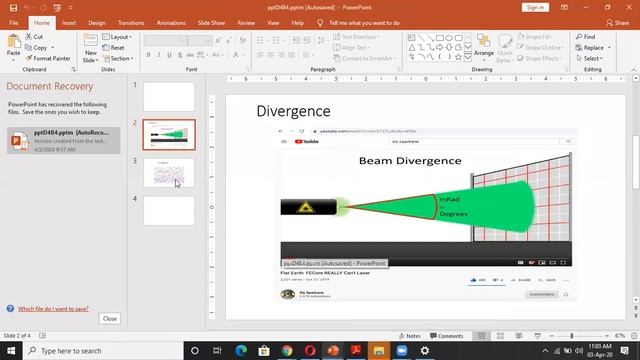
Task: Switch to the Slide Show tab
Action: point(211,23)
